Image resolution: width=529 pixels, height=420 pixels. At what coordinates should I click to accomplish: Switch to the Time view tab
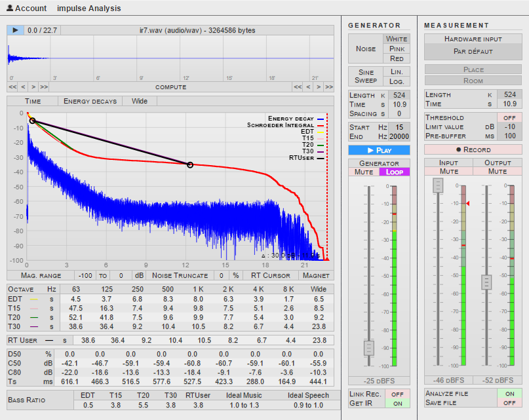[33, 101]
